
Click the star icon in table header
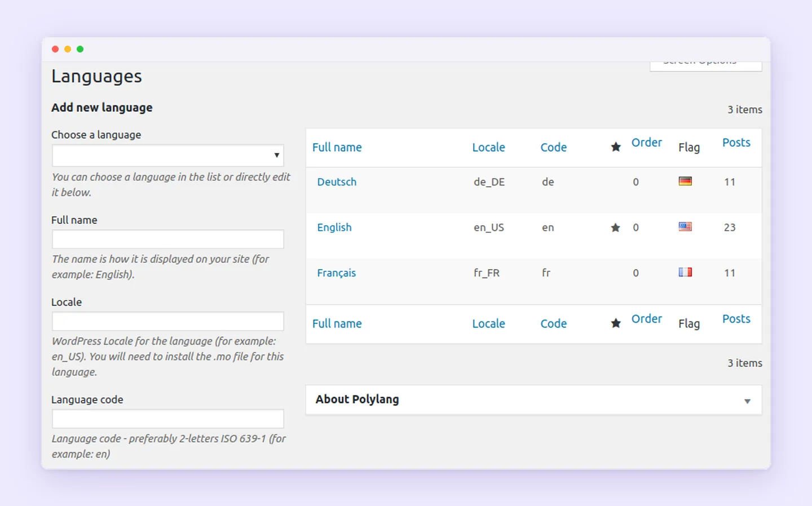pyautogui.click(x=616, y=147)
